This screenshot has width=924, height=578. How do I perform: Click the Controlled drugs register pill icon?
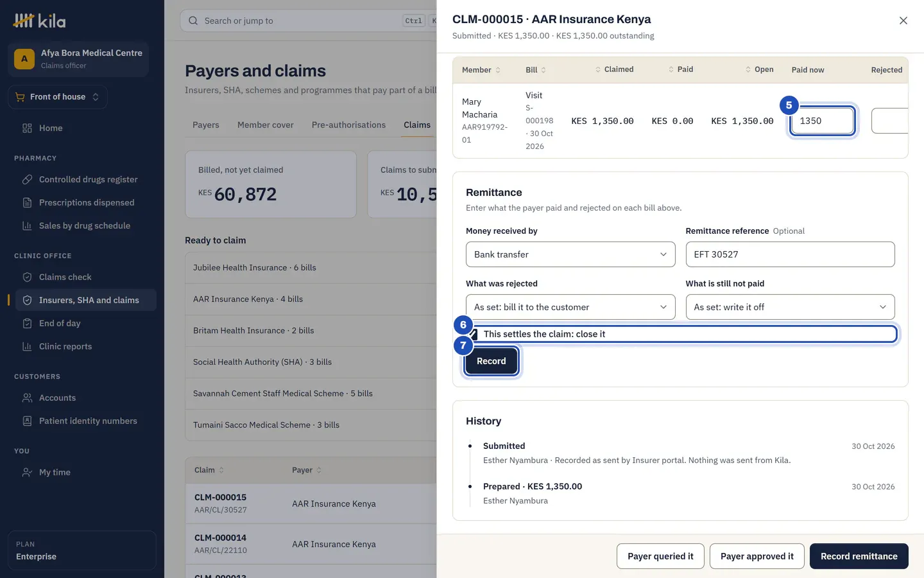point(27,179)
